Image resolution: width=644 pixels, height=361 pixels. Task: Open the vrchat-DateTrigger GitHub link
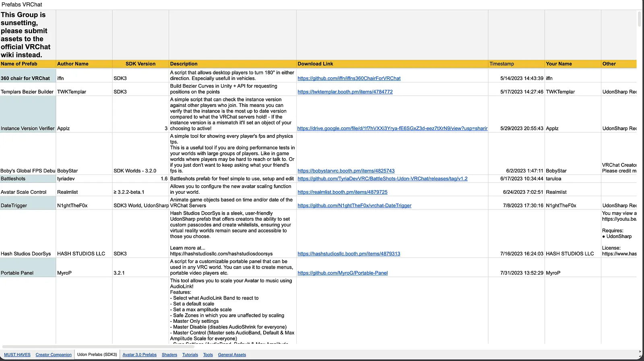click(355, 205)
